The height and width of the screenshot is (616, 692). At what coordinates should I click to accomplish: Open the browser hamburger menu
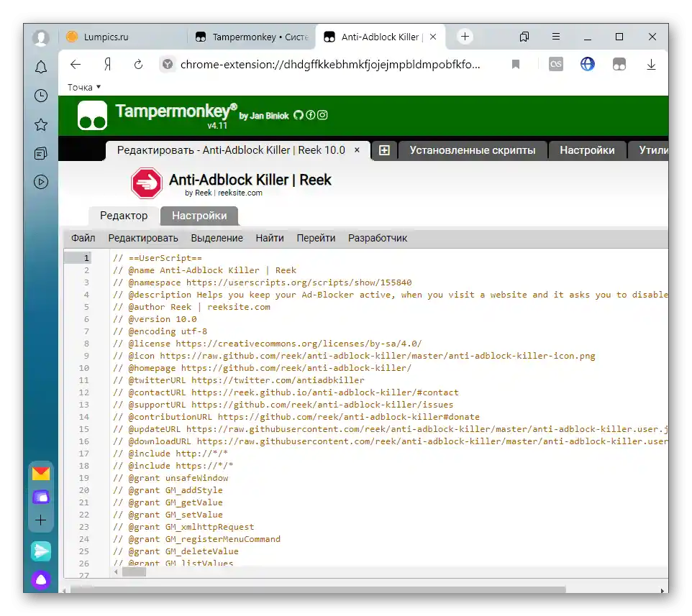pos(556,37)
